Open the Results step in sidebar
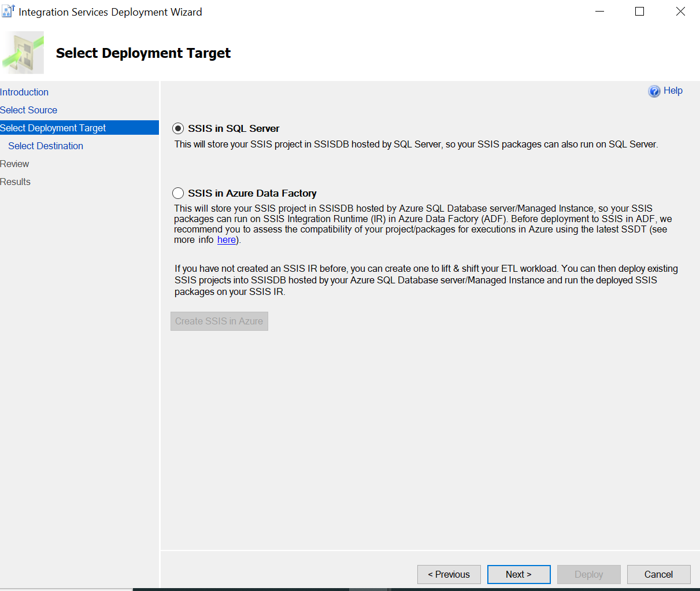This screenshot has width=700, height=591. coord(15,182)
